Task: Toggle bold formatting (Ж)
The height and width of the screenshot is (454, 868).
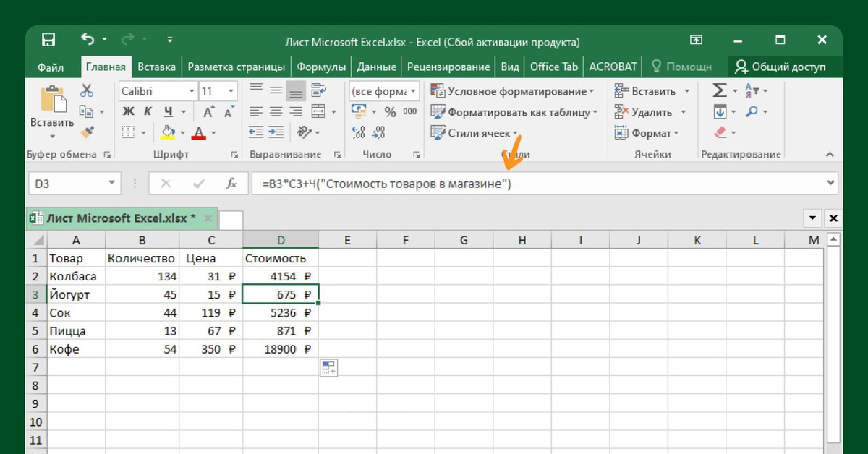Action: click(128, 111)
